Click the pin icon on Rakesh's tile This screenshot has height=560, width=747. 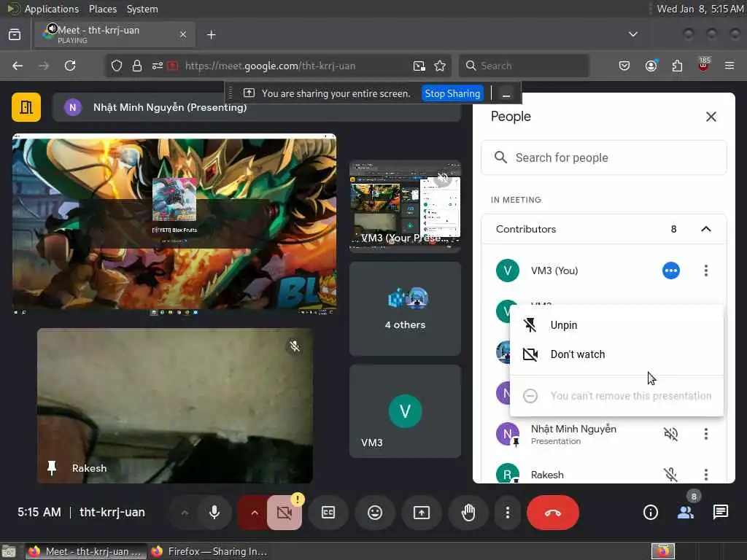point(52,468)
